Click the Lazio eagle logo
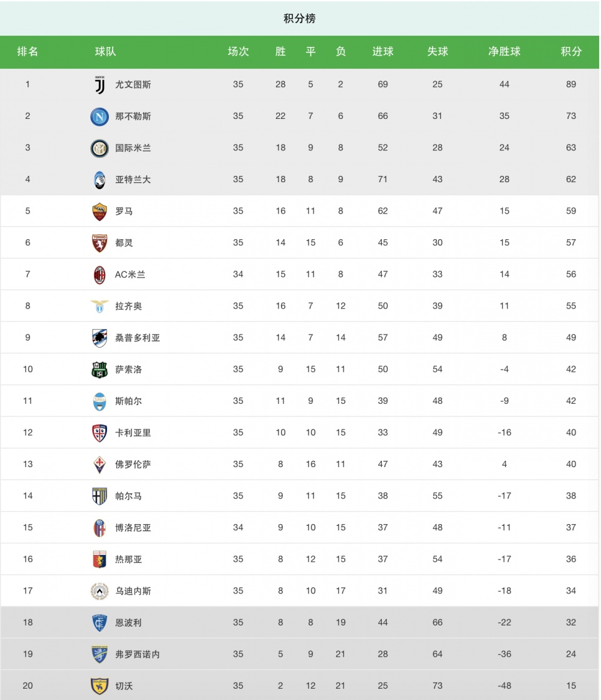601x700 pixels. click(x=100, y=306)
